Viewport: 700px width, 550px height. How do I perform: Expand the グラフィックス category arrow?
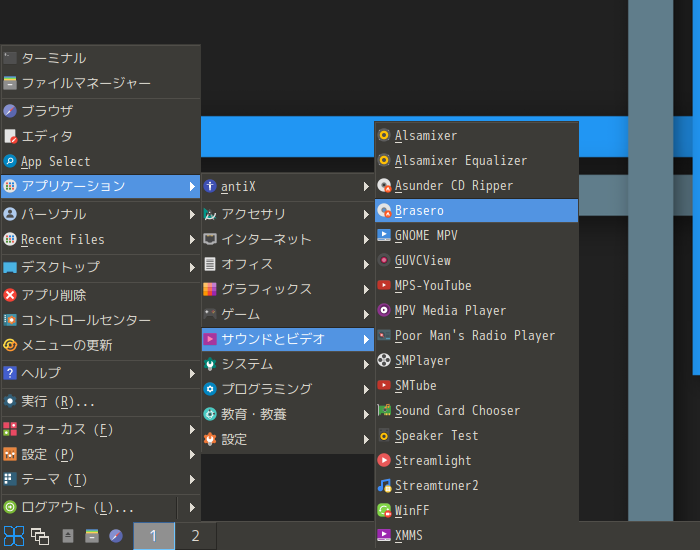pyautogui.click(x=366, y=289)
